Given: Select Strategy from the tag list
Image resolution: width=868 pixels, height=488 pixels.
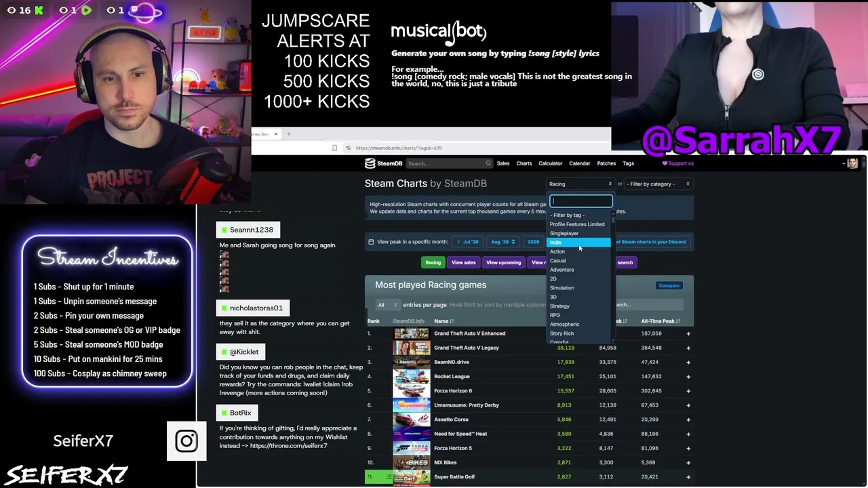Looking at the screenshot, I should (x=578, y=306).
